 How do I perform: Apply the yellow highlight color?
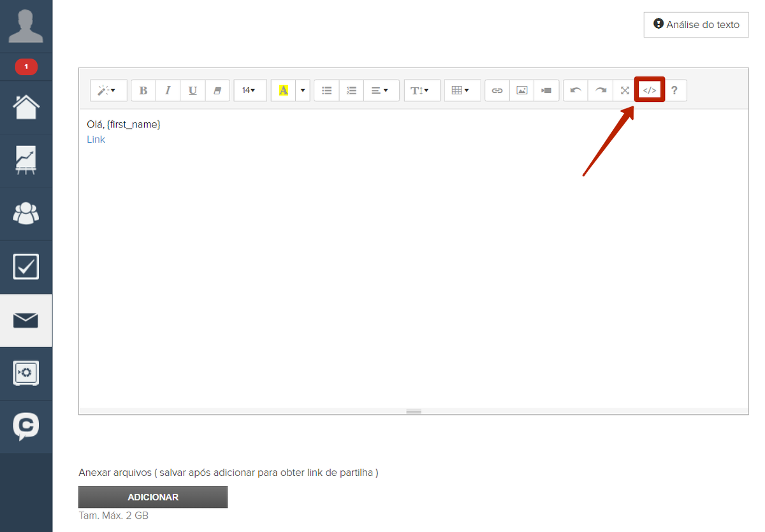coord(283,90)
